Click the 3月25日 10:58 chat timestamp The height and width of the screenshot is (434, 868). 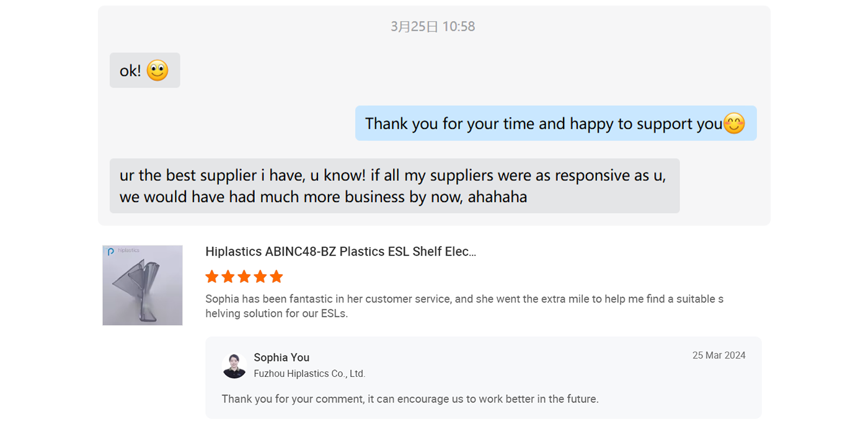pos(433,27)
